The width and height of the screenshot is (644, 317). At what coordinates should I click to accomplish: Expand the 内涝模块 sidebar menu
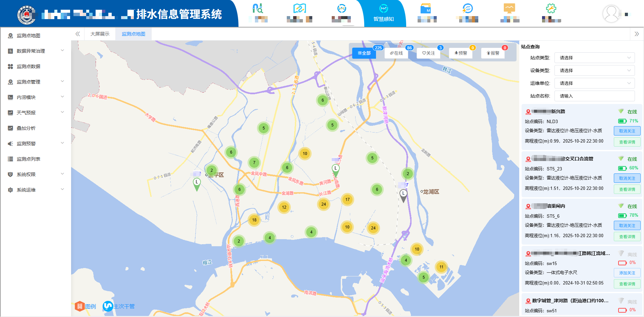coord(36,97)
